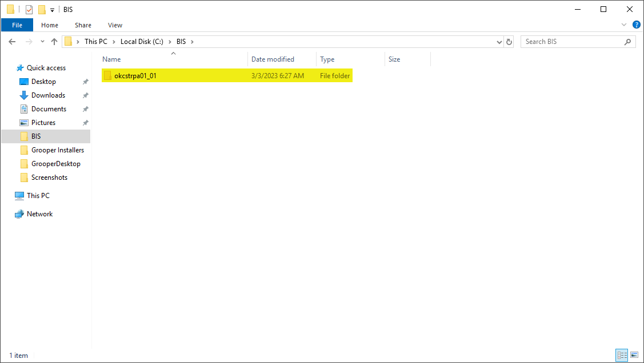Open Pictures in Quick access
This screenshot has width=644, height=363.
coord(43,123)
